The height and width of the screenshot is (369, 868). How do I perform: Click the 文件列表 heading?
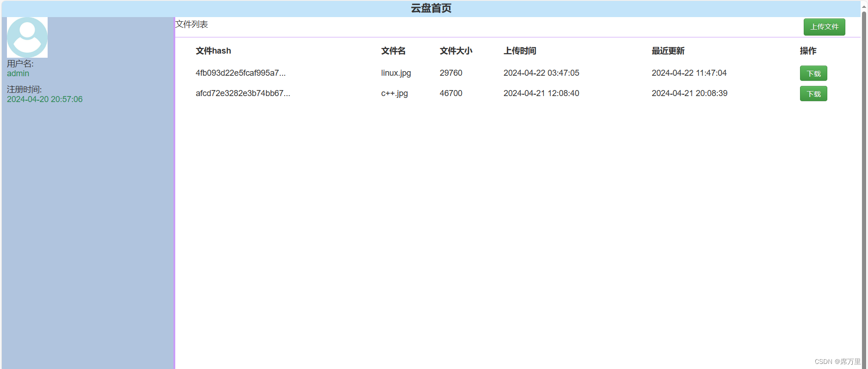(x=191, y=24)
